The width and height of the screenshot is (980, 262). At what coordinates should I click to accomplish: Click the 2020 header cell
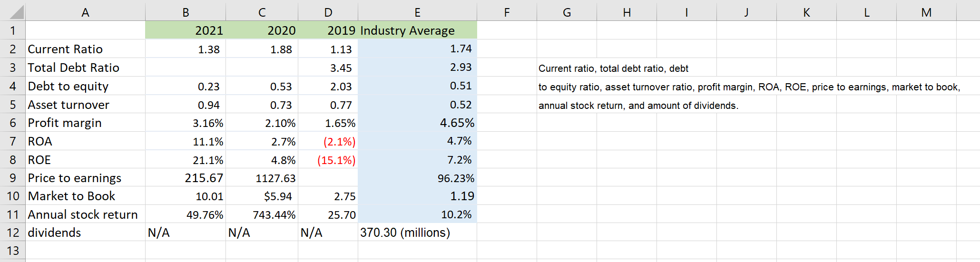click(x=262, y=30)
